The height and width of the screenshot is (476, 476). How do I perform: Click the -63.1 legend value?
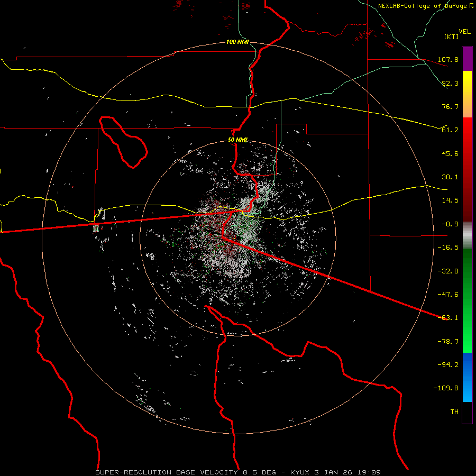pos(448,318)
